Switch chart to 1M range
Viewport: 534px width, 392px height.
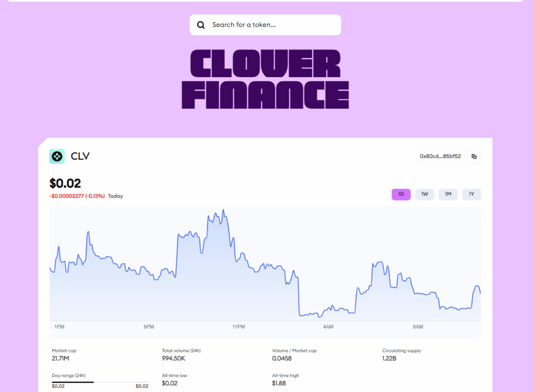448,194
